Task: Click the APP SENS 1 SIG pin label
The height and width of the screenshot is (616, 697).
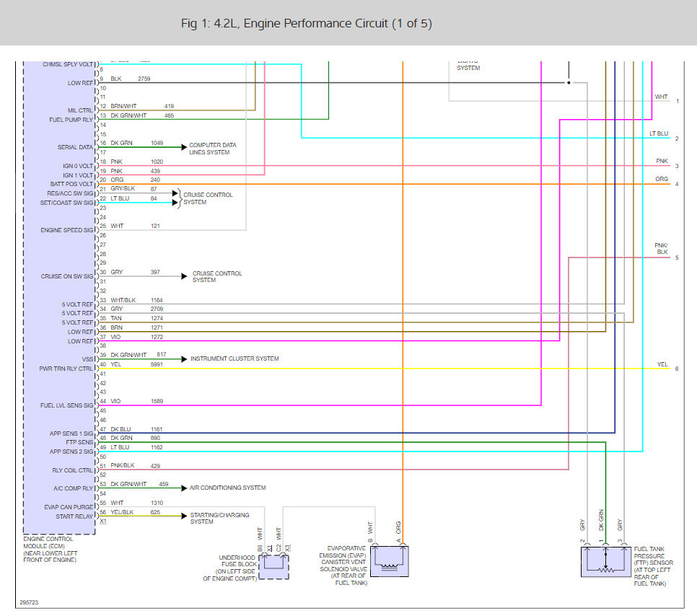Action: point(71,434)
